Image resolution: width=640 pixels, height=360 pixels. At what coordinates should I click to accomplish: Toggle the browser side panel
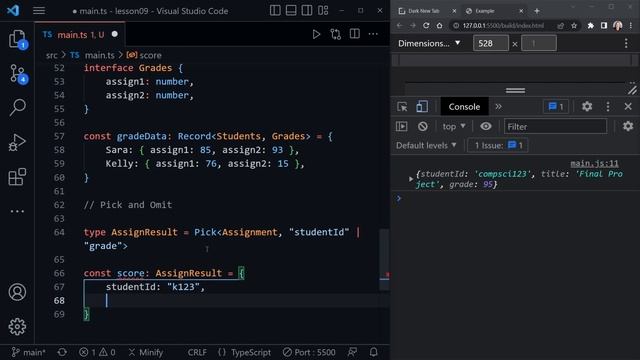point(604,26)
